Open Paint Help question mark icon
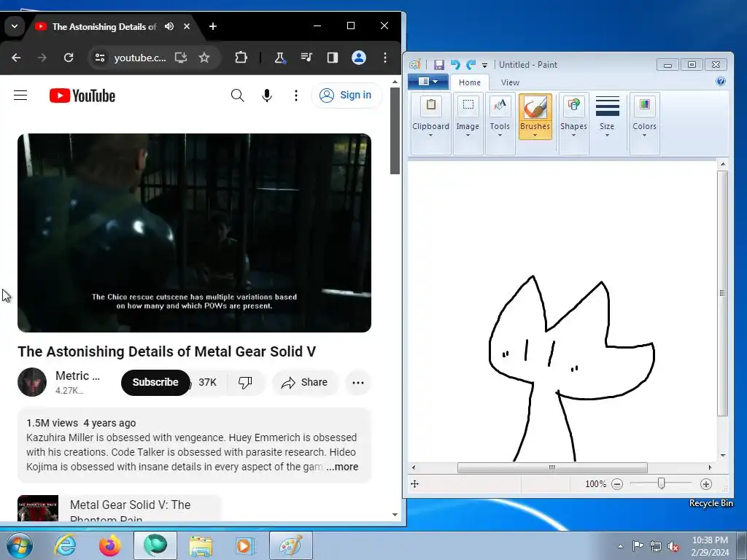Viewport: 747px width, 560px height. [721, 82]
